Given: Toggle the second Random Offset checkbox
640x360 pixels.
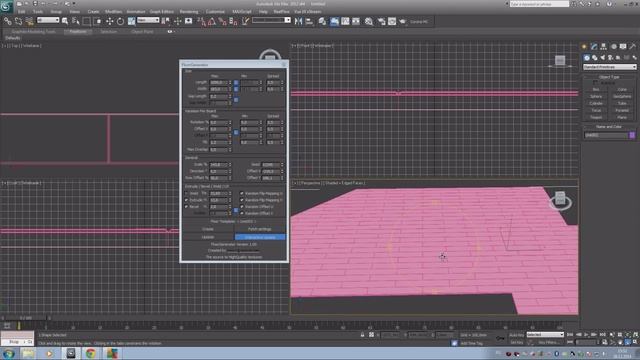Looking at the screenshot, I should click(x=242, y=213).
